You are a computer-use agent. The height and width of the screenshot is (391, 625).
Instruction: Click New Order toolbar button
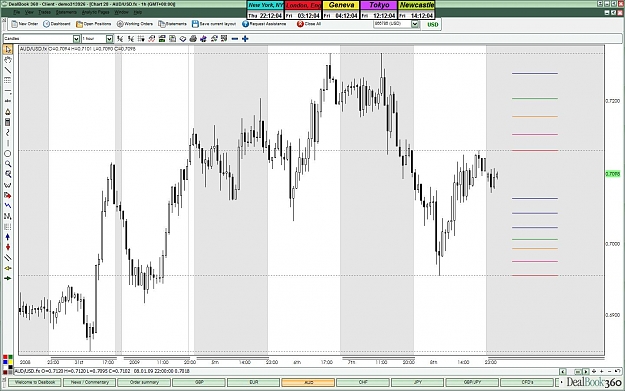pos(25,24)
